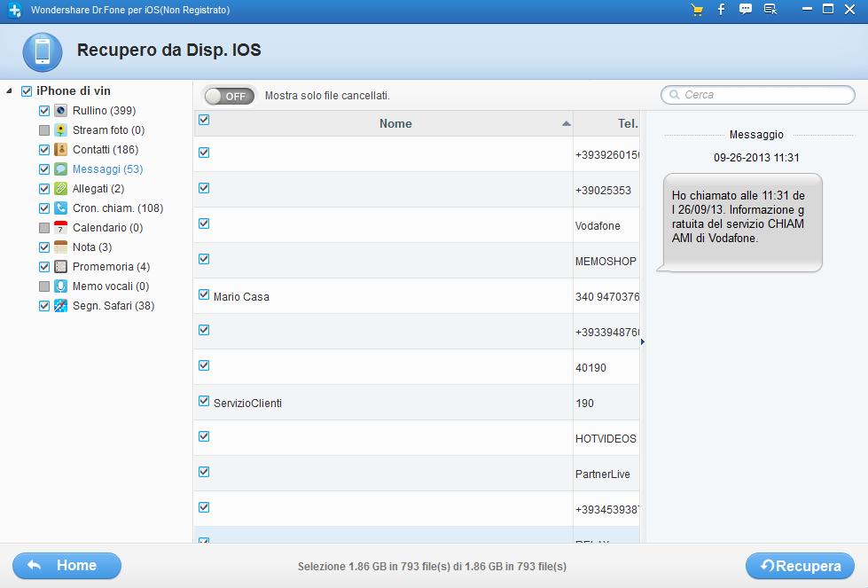Open Messaggi (53) category
This screenshot has width=868, height=588.
107,169
